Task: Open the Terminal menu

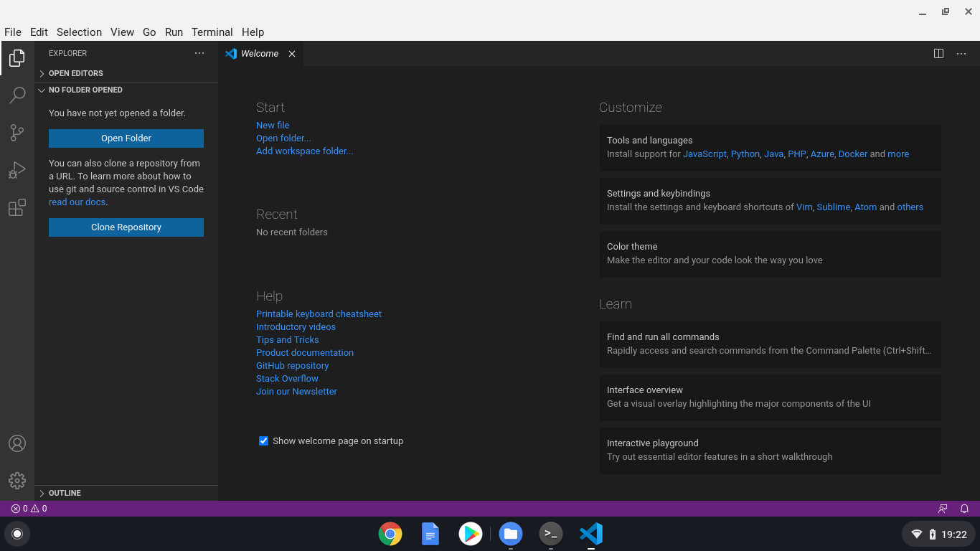Action: [212, 32]
